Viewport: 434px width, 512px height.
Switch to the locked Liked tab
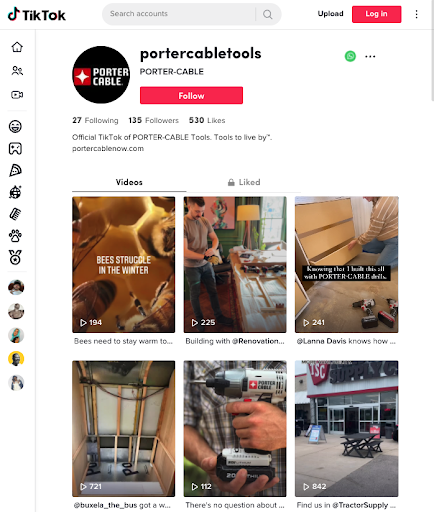coord(244,182)
